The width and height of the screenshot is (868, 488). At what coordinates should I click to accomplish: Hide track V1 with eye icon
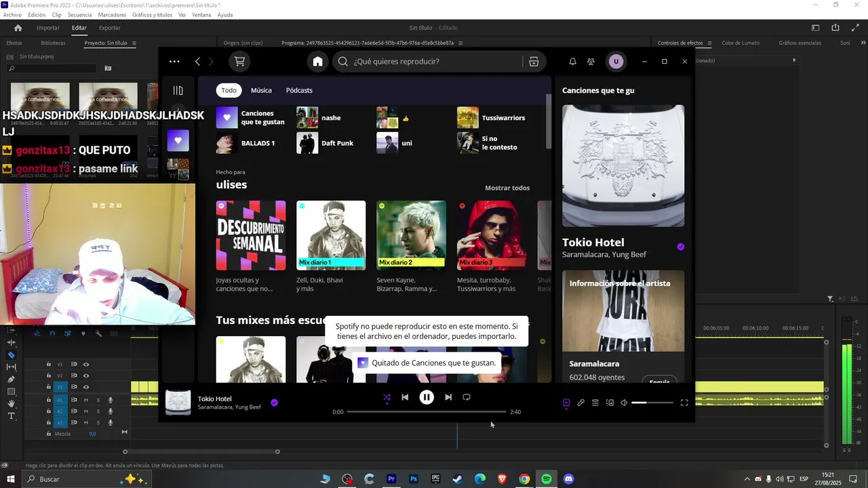(x=86, y=387)
